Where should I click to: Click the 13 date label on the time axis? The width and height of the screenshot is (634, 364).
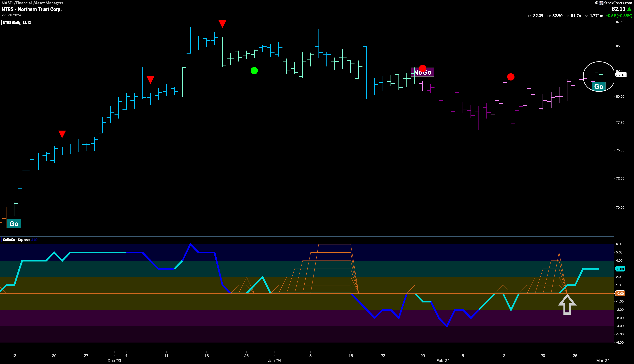pos(14,356)
